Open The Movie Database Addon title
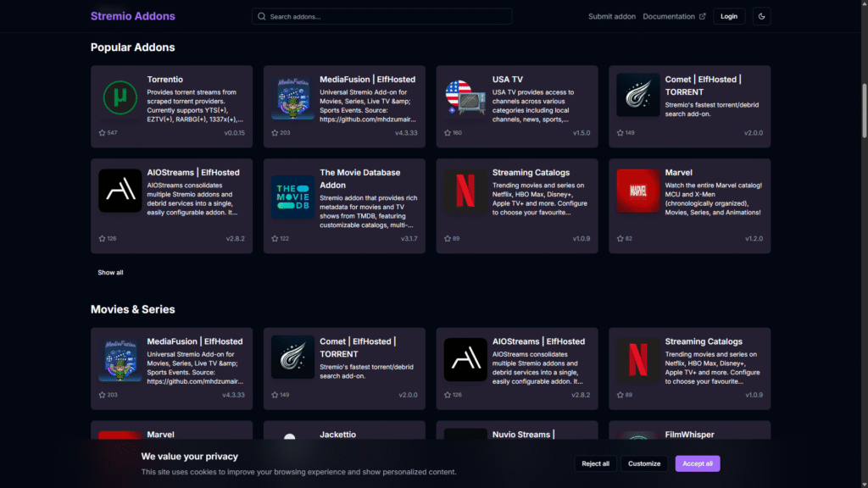Image resolution: width=868 pixels, height=488 pixels. click(x=359, y=179)
